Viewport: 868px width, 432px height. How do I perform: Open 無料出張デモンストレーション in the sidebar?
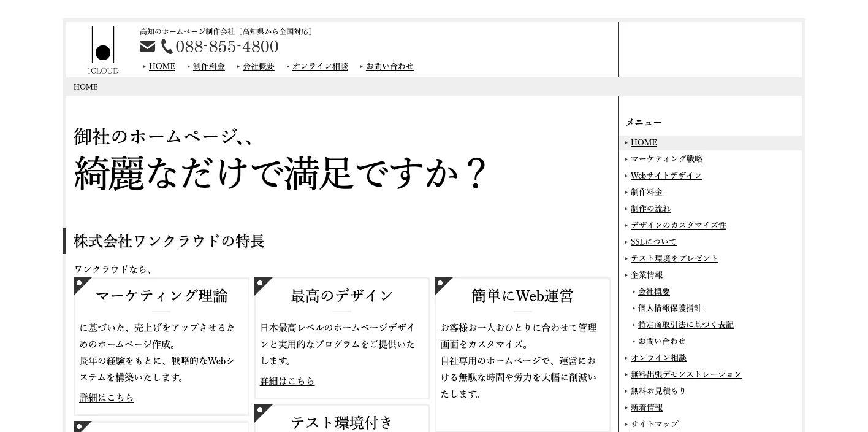[x=686, y=374]
